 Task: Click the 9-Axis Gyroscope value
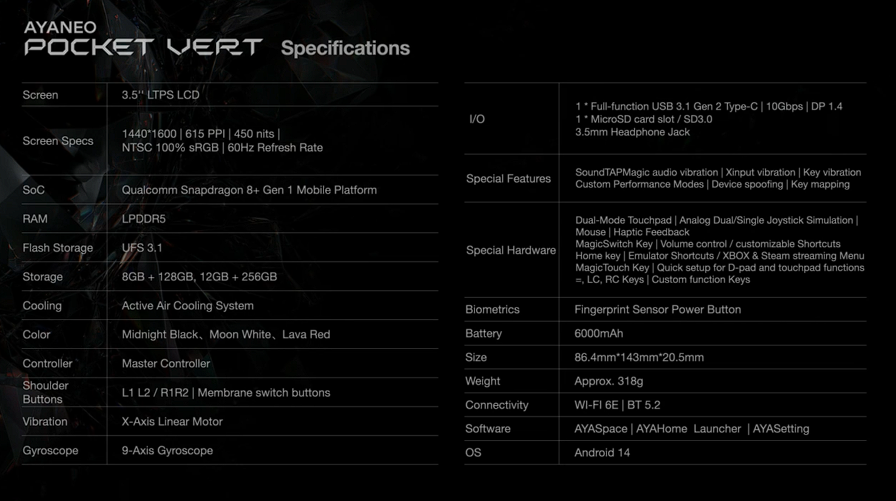tap(167, 451)
